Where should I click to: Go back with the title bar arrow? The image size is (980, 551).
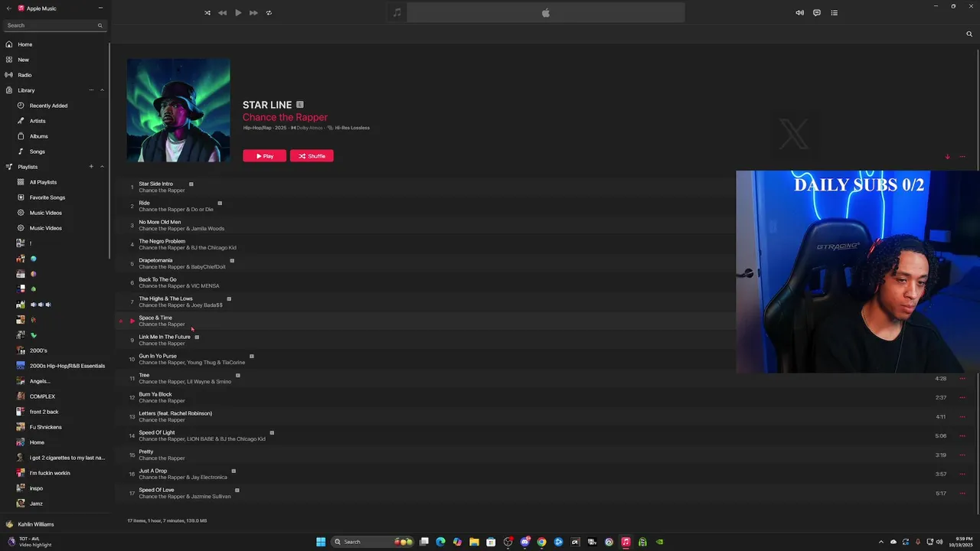click(x=8, y=8)
